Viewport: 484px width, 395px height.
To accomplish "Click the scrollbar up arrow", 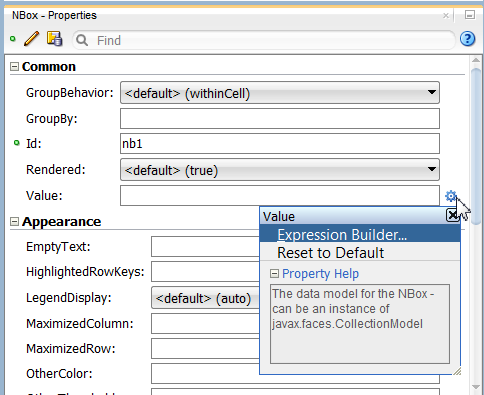I will pos(476,60).
